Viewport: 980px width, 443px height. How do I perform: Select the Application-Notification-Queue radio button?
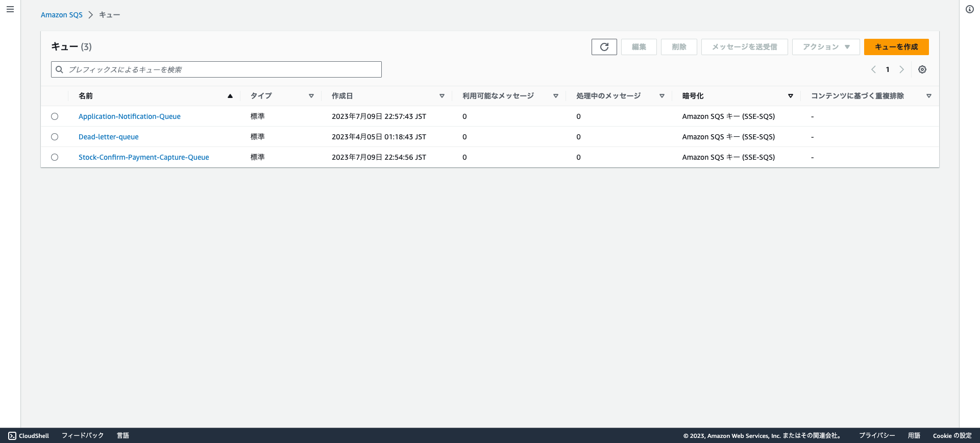point(55,116)
